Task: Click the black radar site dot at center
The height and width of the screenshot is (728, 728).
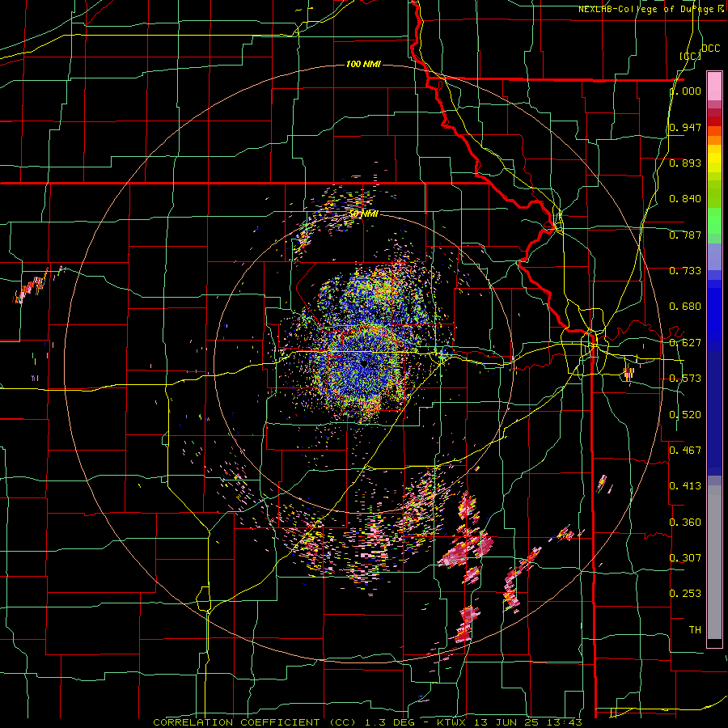Action: pos(365,363)
